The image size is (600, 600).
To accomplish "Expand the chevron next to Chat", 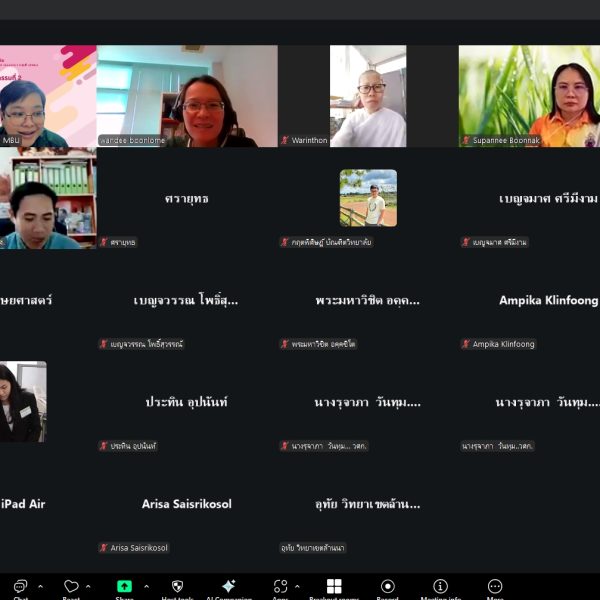I will click(41, 586).
